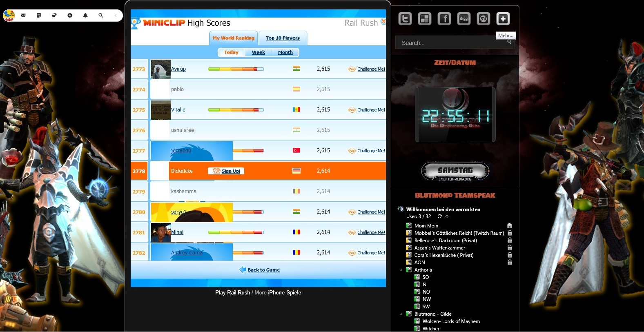Refresh the TeamSpeak user list icon
The width and height of the screenshot is (644, 332).
(439, 216)
